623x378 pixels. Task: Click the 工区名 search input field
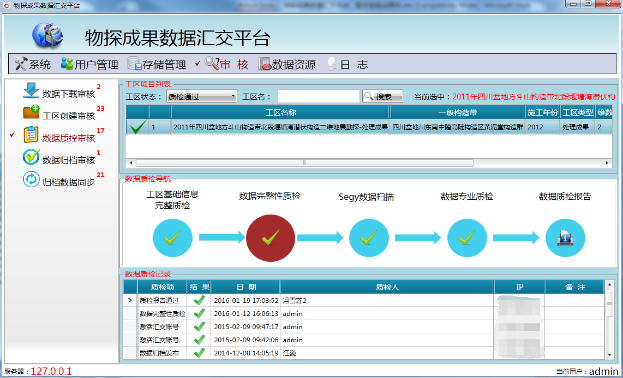click(318, 96)
